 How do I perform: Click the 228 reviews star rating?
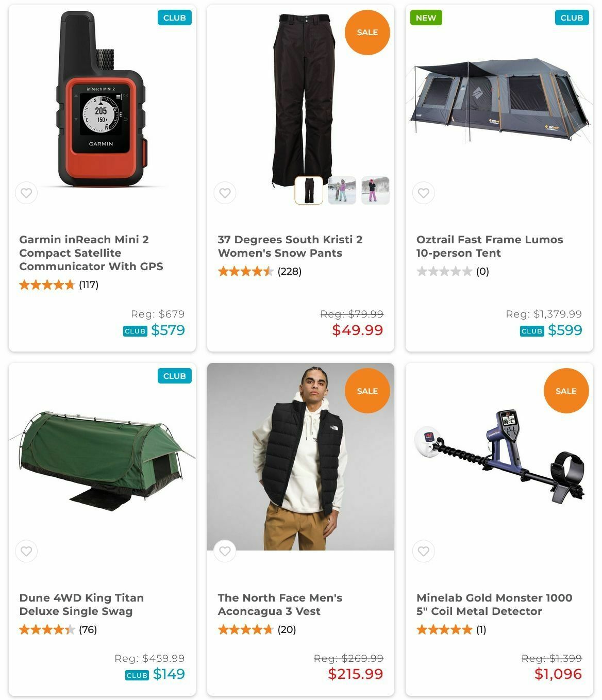260,271
